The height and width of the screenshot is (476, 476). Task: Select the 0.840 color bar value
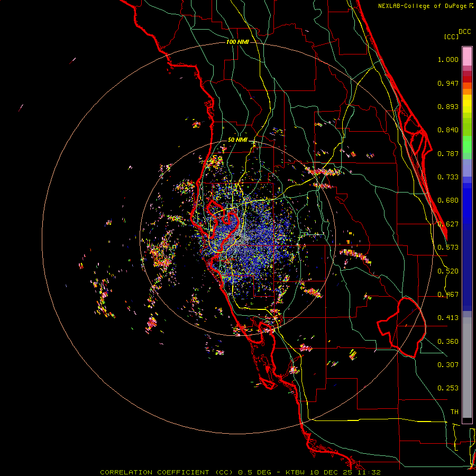(448, 130)
